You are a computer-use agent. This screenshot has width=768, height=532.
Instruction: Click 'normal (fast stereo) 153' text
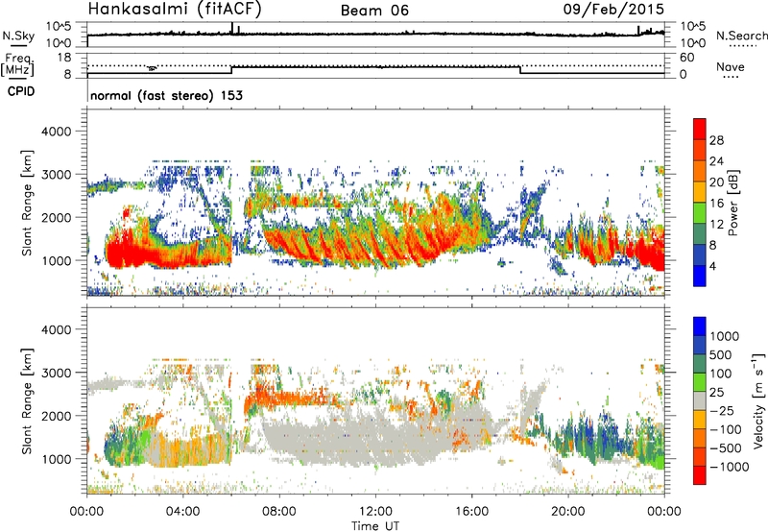(166, 95)
